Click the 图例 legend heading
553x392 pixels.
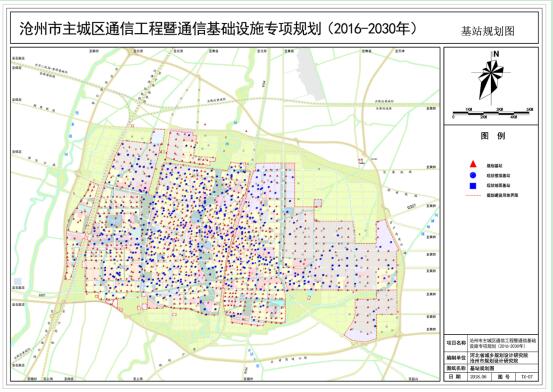[x=493, y=136]
